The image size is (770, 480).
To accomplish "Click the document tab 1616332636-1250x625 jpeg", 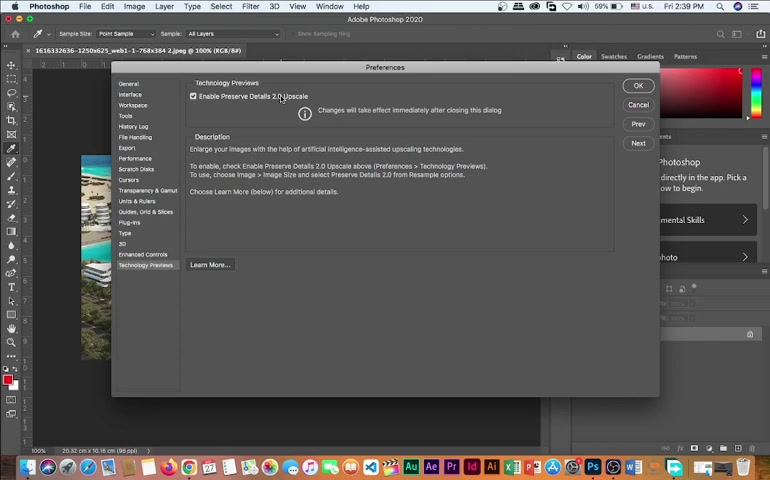I will (x=138, y=51).
